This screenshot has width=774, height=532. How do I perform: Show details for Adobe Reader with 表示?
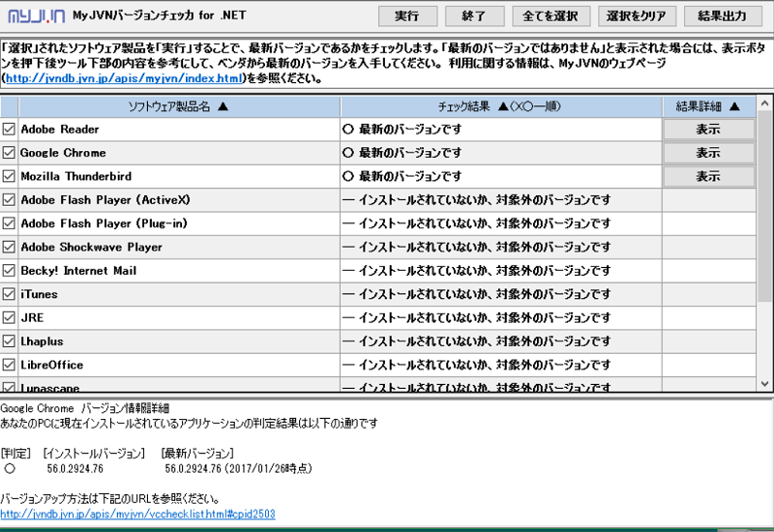(708, 130)
